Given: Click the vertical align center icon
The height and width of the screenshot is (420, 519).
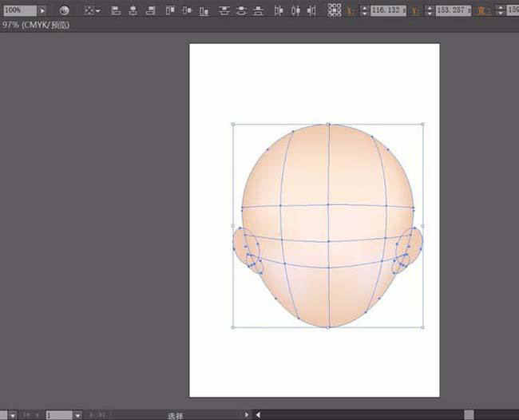Looking at the screenshot, I should point(187,10).
